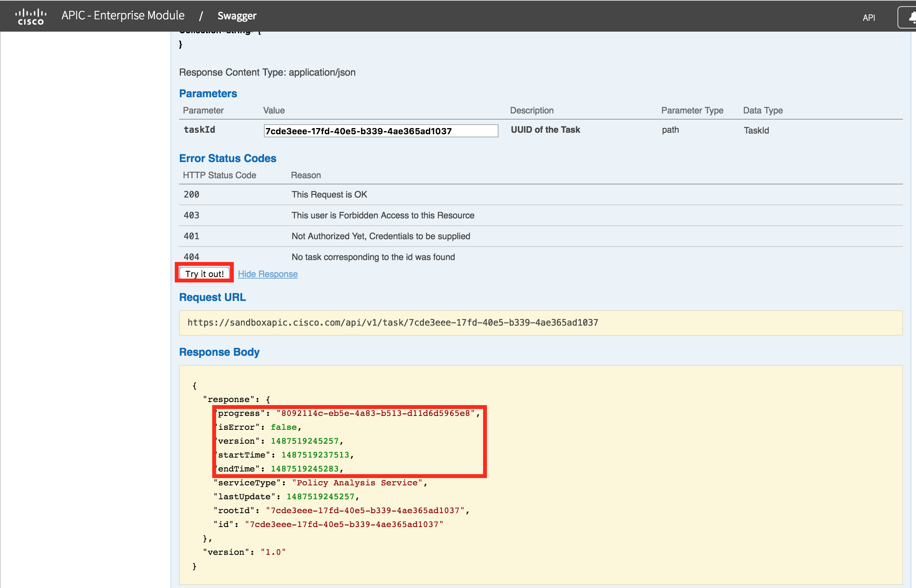
Task: Select the Request URL text box
Action: click(x=541, y=323)
